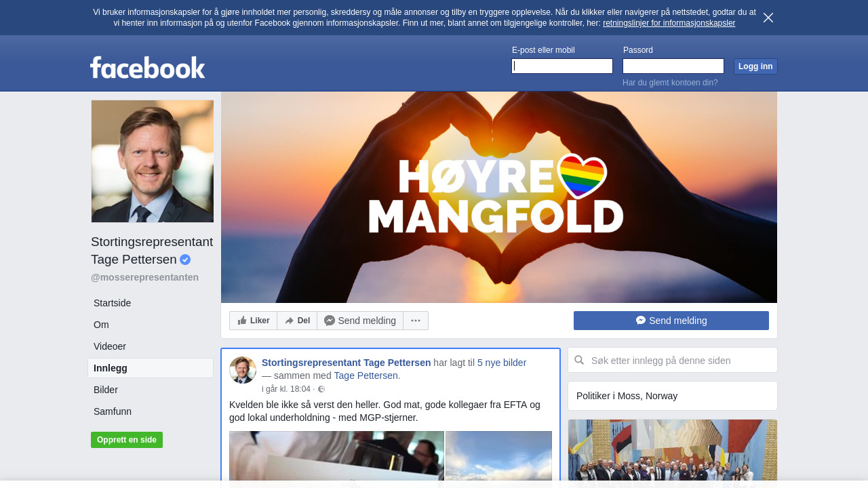
Task: Open the three-dots more options menu
Action: (416, 321)
